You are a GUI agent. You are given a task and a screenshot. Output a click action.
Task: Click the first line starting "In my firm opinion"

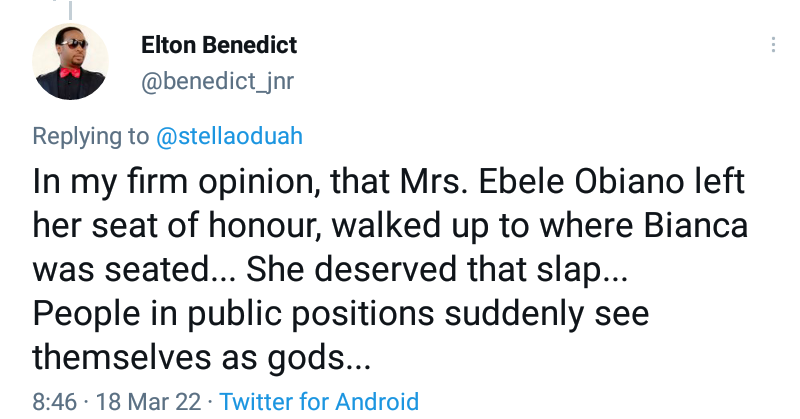click(x=390, y=183)
